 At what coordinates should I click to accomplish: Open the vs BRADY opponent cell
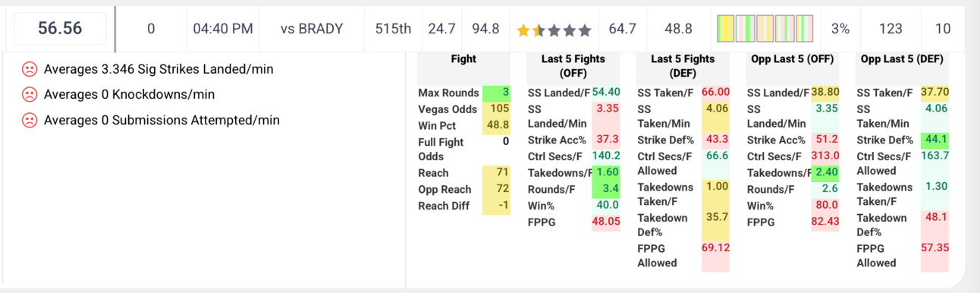tap(312, 29)
